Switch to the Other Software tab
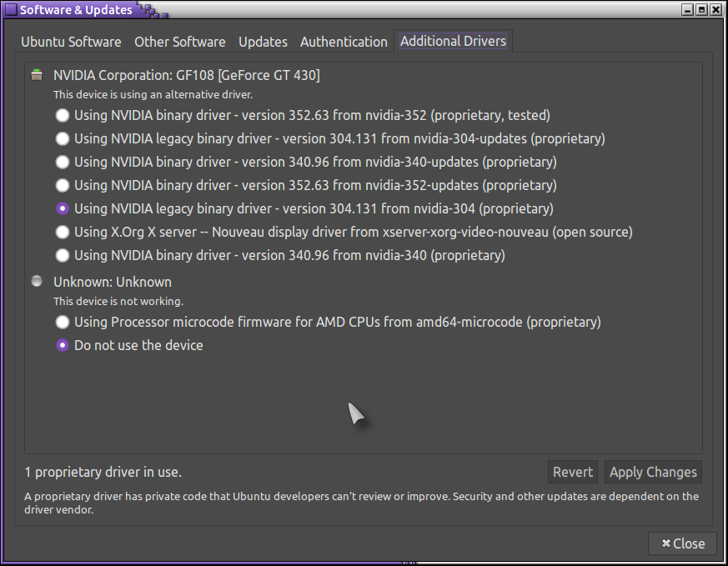This screenshot has width=728, height=566. click(179, 42)
